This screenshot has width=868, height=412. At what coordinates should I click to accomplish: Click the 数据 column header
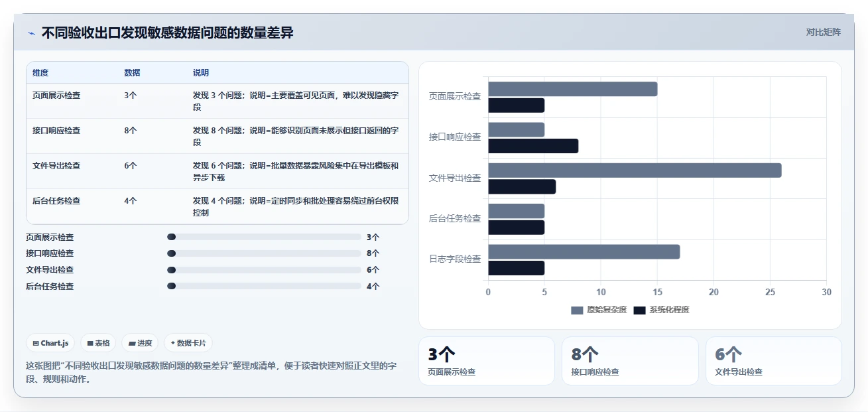pyautogui.click(x=132, y=72)
